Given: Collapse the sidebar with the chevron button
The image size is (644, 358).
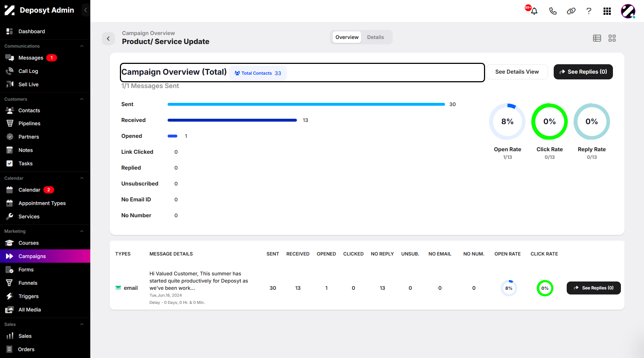Looking at the screenshot, I should [86, 10].
